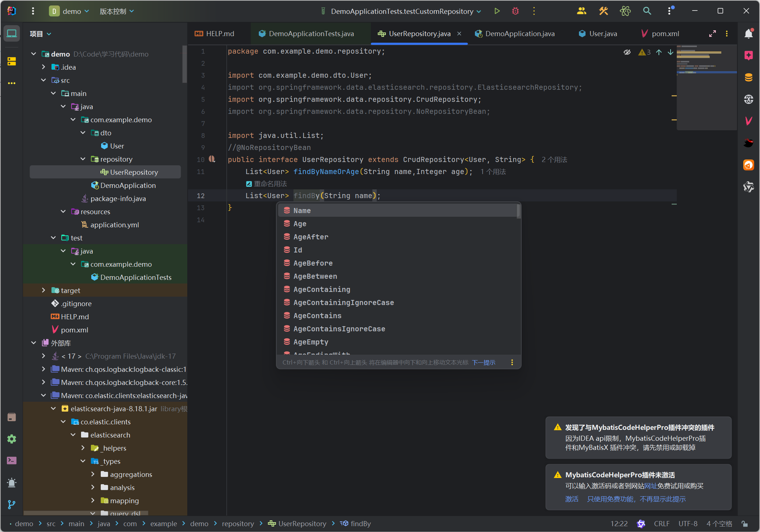Click 只使用免费功能，不再显示此提示 link
Viewport: 760px width, 532px height.
click(636, 499)
